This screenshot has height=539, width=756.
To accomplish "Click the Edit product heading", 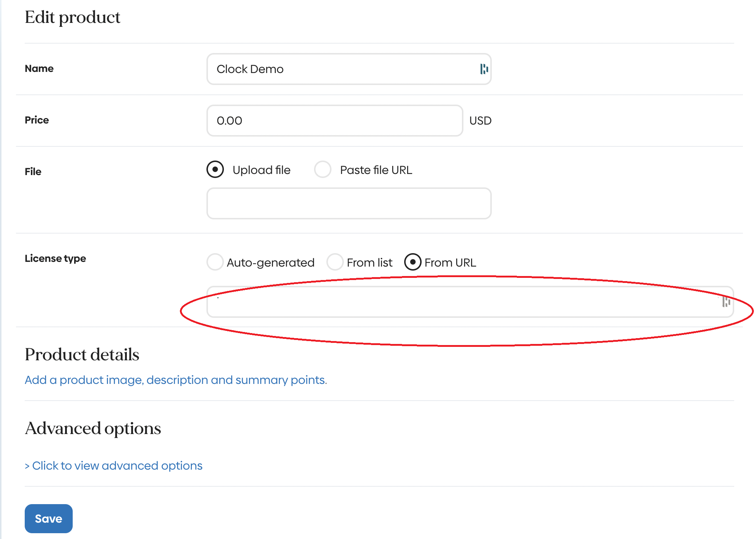I will [x=72, y=17].
